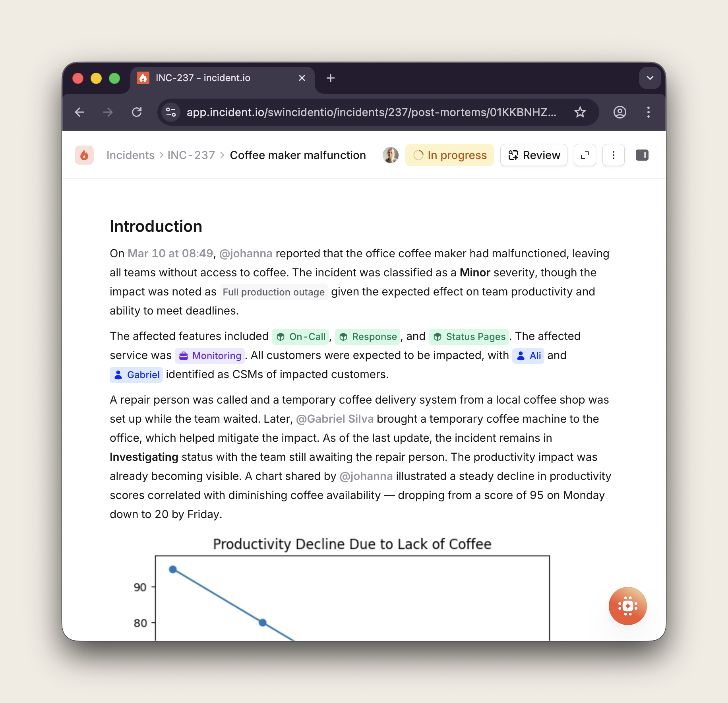Open a new browser tab
The width and height of the screenshot is (728, 703).
(330, 78)
